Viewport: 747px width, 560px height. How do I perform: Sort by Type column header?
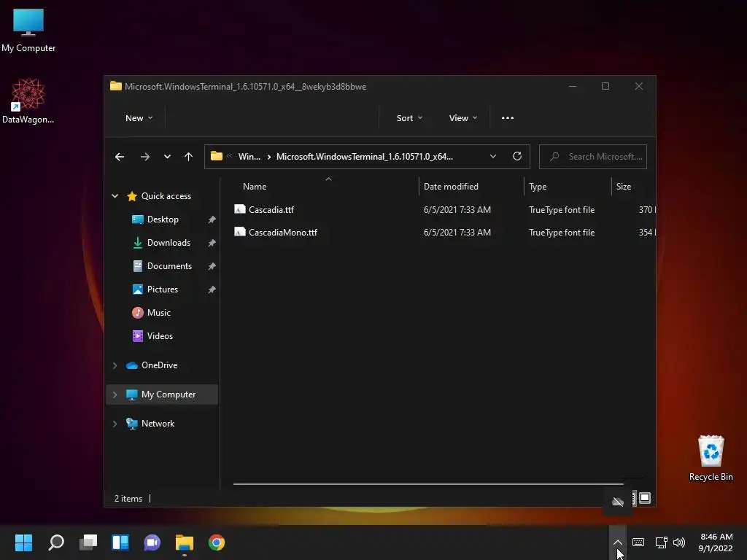tap(538, 187)
